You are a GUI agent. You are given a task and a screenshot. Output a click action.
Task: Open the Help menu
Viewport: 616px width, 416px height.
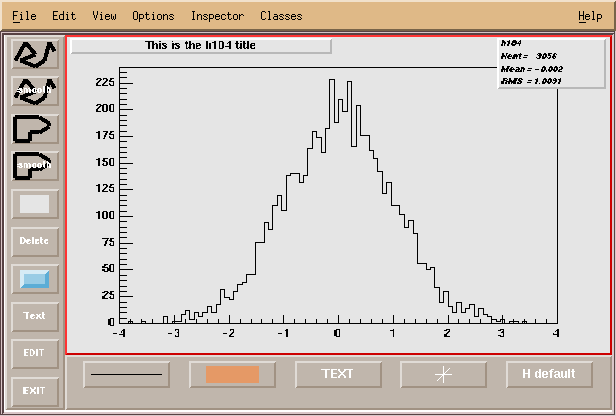(590, 16)
